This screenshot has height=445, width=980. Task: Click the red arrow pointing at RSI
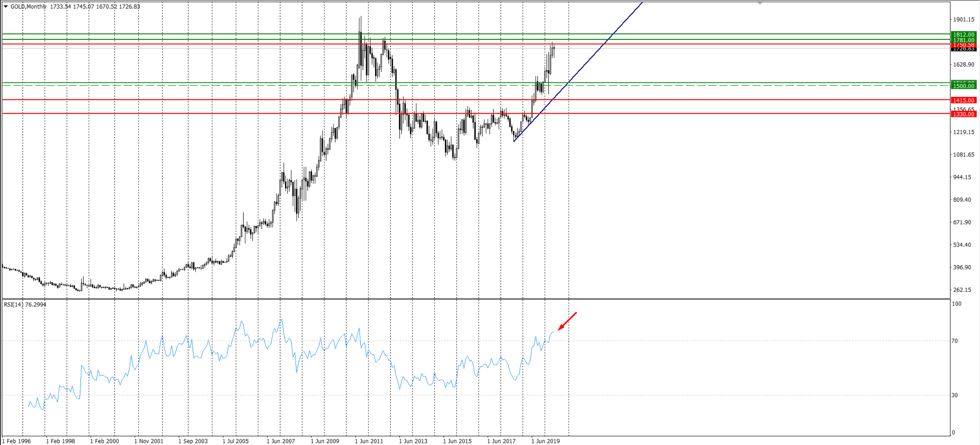tap(568, 321)
